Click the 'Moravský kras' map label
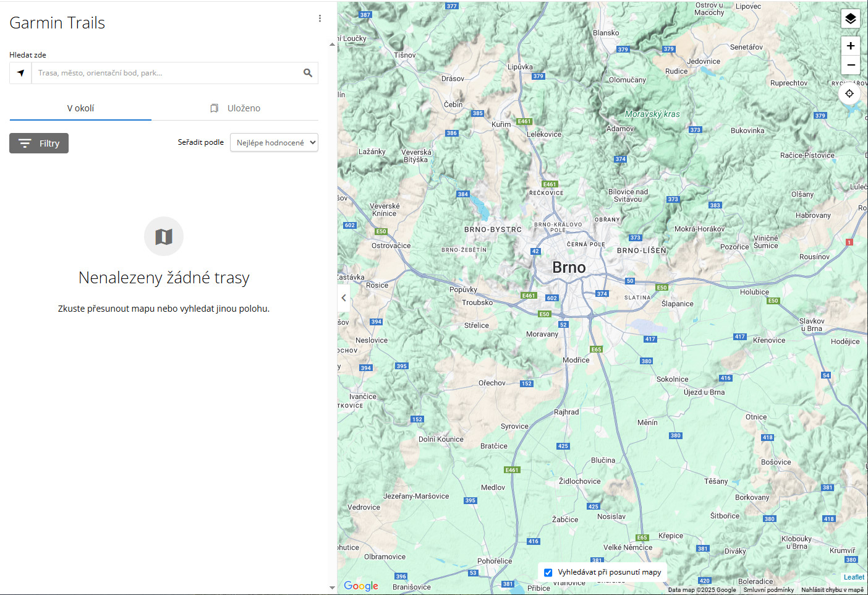This screenshot has width=868, height=595. point(652,114)
